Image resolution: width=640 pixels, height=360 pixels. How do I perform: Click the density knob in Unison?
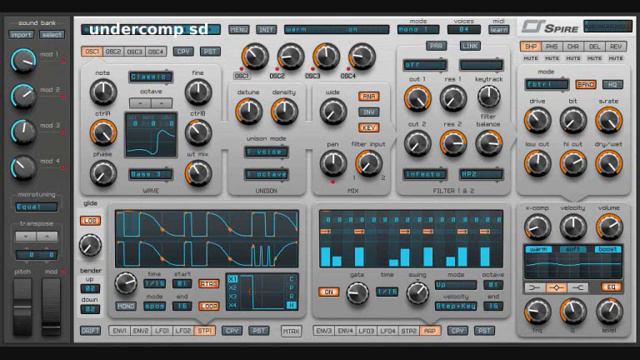(x=284, y=111)
